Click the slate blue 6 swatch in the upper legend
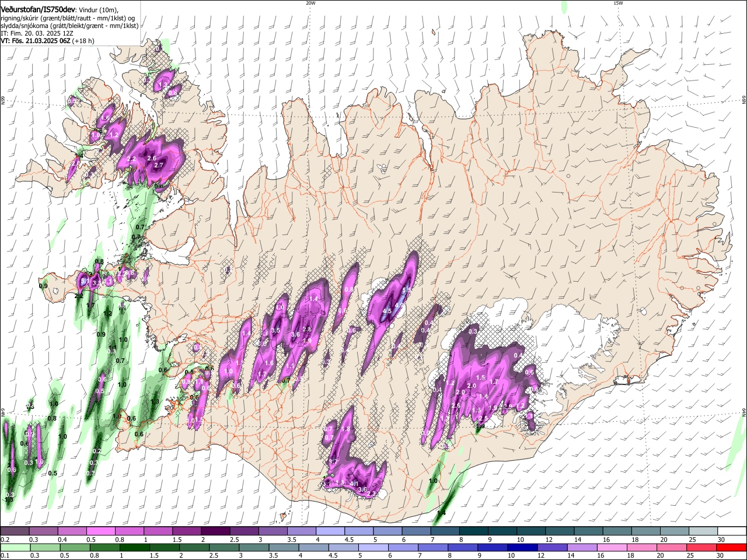Viewport: 747px width, 560px height. (417, 531)
